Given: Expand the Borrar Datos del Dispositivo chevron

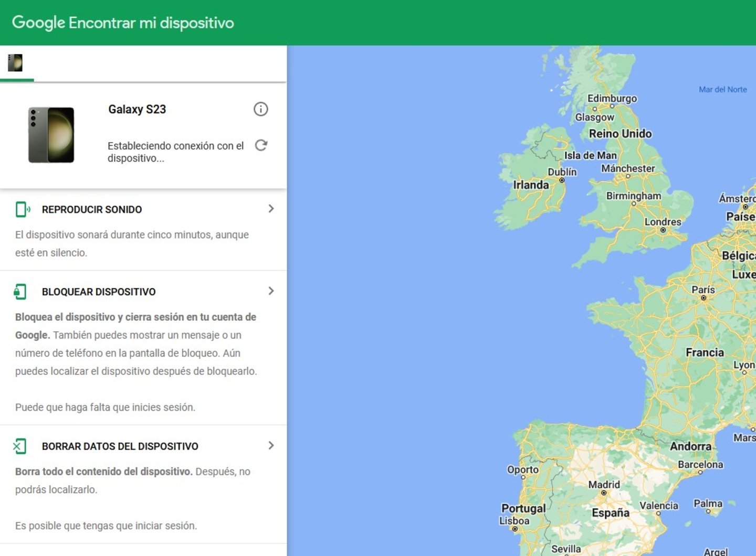Looking at the screenshot, I should click(x=271, y=445).
